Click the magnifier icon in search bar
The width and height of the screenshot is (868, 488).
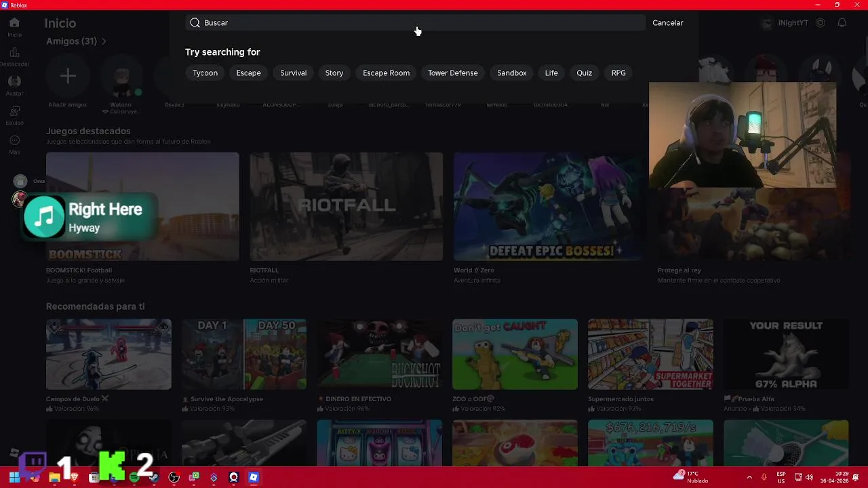[195, 22]
